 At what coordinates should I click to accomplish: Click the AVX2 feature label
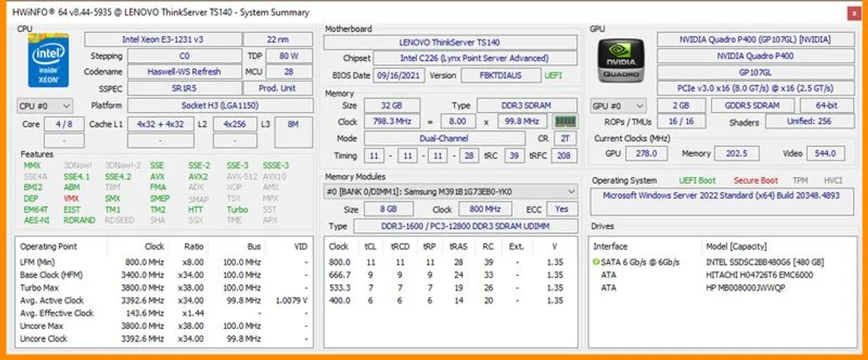198,176
